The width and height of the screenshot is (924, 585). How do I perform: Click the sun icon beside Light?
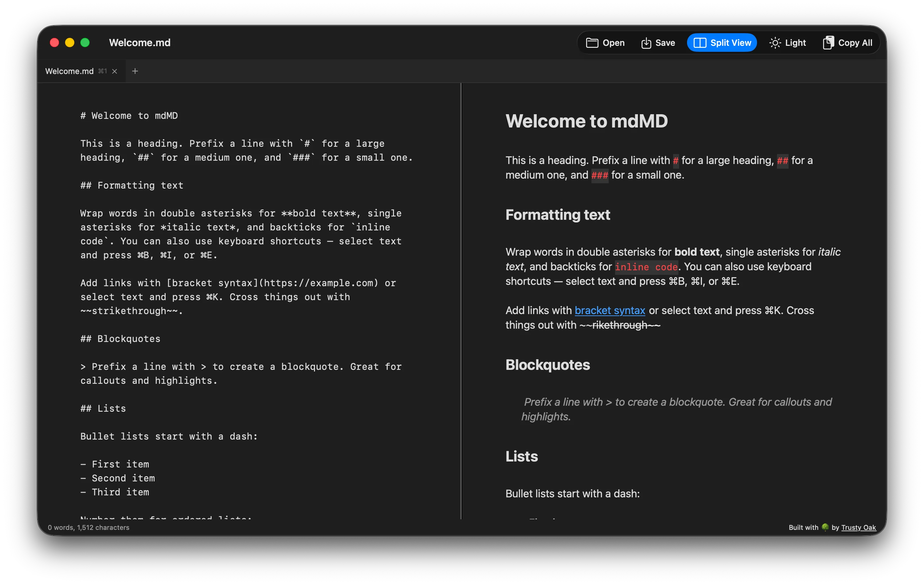click(776, 42)
